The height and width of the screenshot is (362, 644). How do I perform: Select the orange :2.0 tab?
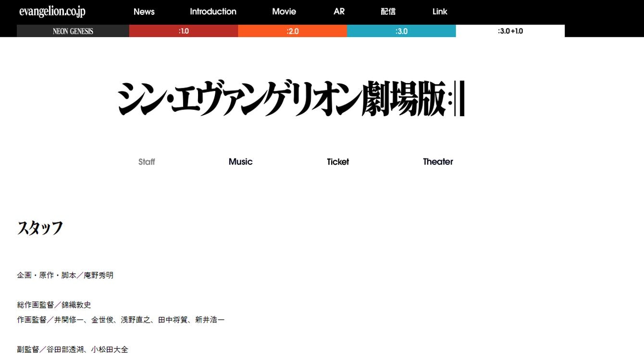[292, 31]
